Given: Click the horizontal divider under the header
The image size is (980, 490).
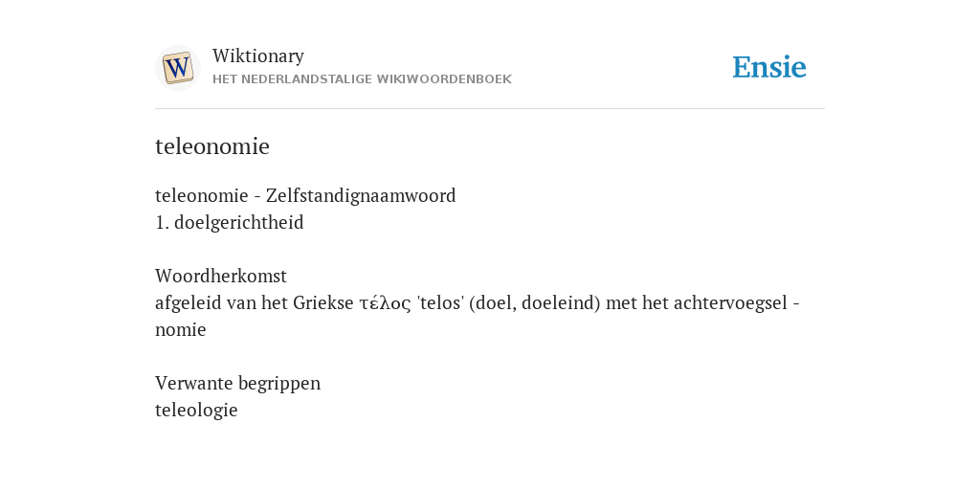Looking at the screenshot, I should click(490, 109).
